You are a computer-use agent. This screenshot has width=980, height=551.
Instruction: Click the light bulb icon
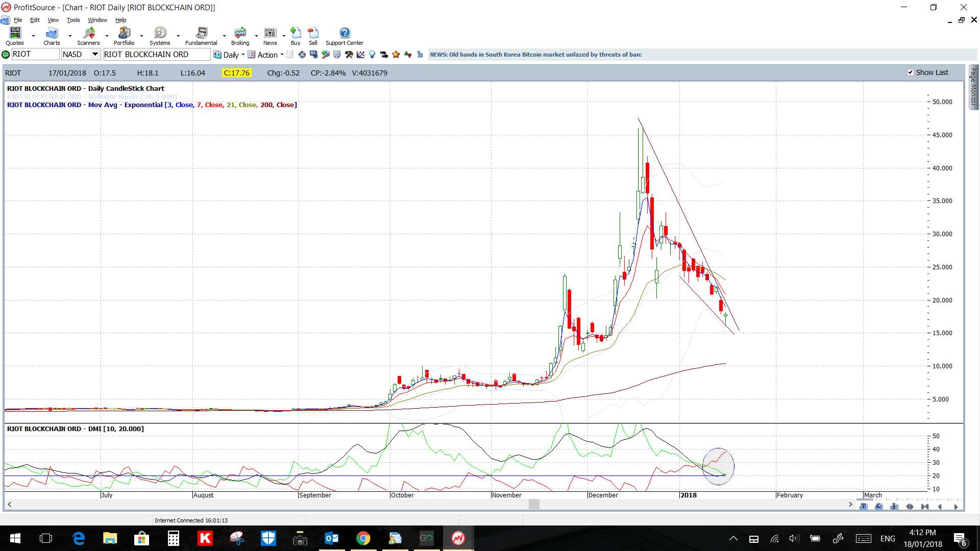tap(372, 55)
